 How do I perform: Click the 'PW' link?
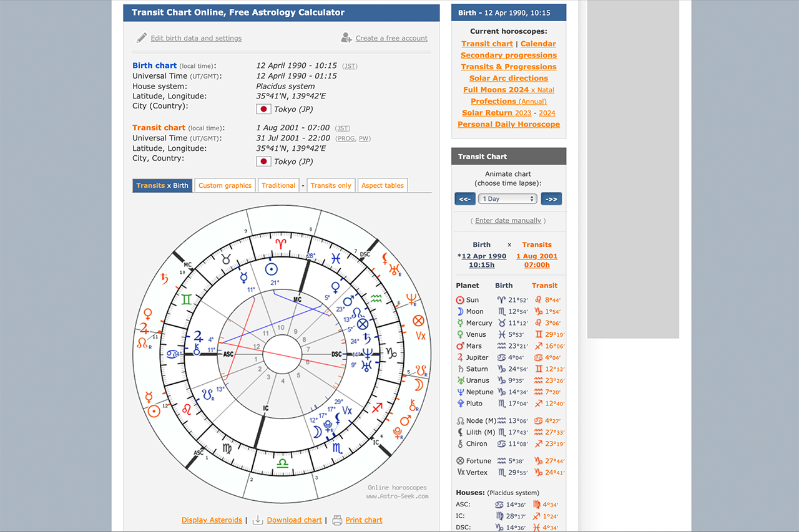coord(363,138)
